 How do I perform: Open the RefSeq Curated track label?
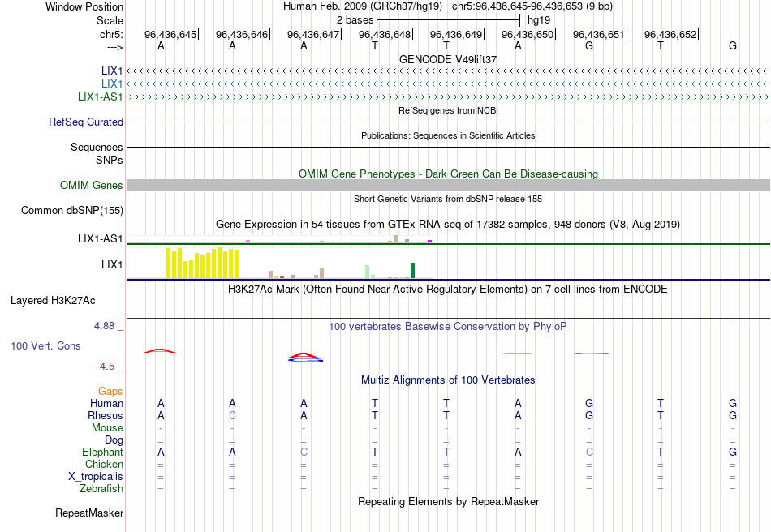coord(86,122)
